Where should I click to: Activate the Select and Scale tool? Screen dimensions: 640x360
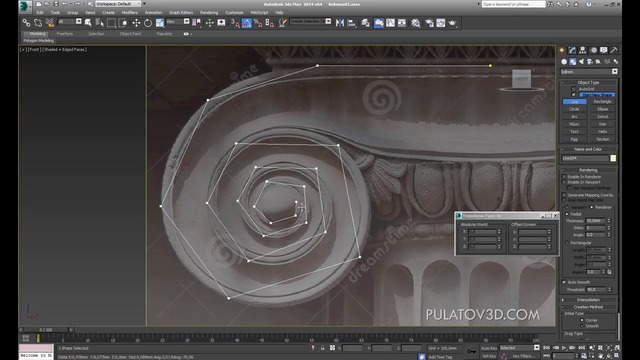160,23
